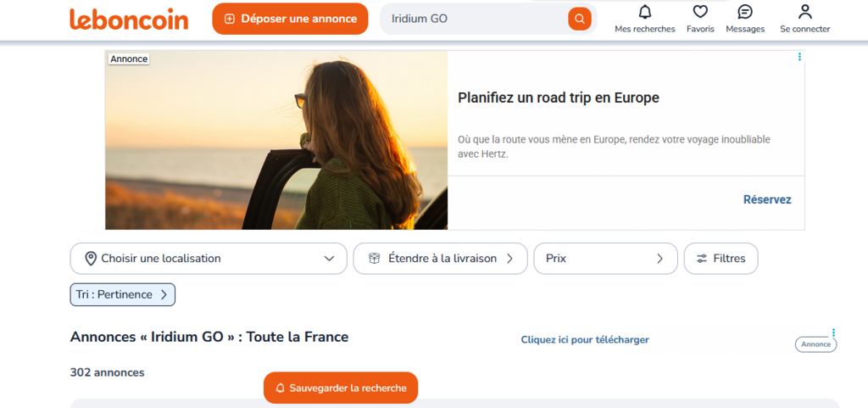Click the orange search magnifier icon

pos(580,19)
